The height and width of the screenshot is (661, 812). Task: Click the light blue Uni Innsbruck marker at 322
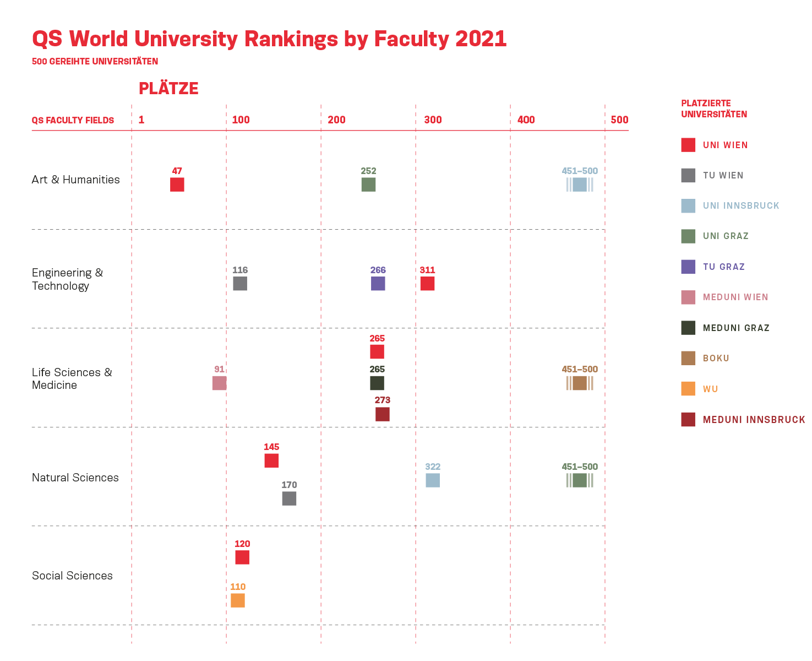pos(433,480)
